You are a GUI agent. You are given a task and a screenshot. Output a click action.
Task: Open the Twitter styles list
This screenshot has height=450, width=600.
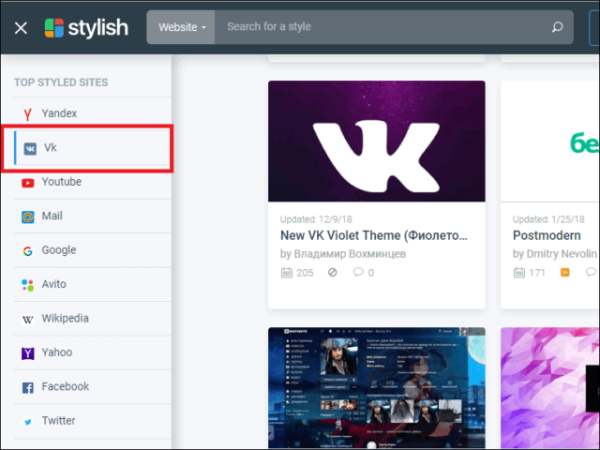[x=93, y=421]
